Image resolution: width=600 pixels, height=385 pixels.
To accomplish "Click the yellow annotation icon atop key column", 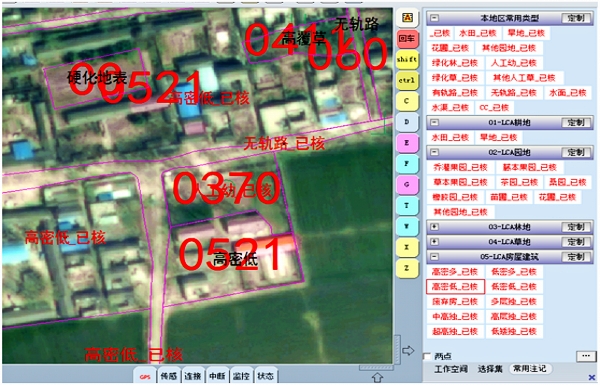I will tap(407, 18).
